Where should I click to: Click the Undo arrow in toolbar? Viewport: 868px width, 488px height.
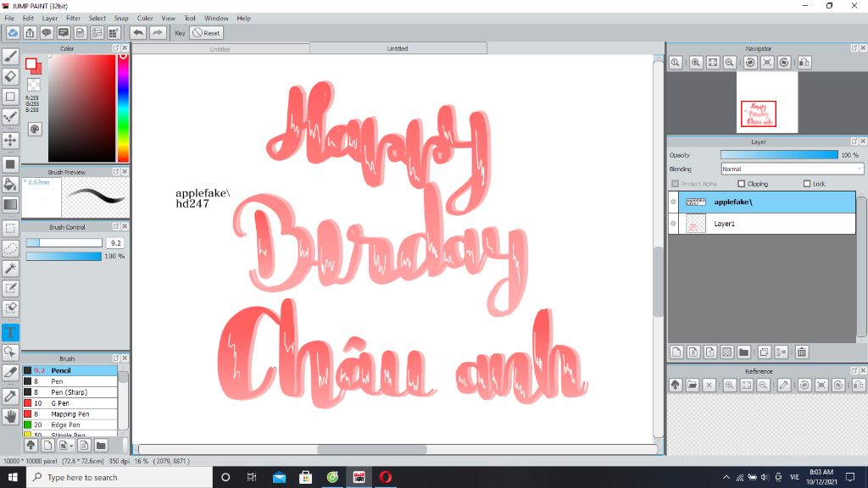(x=138, y=33)
